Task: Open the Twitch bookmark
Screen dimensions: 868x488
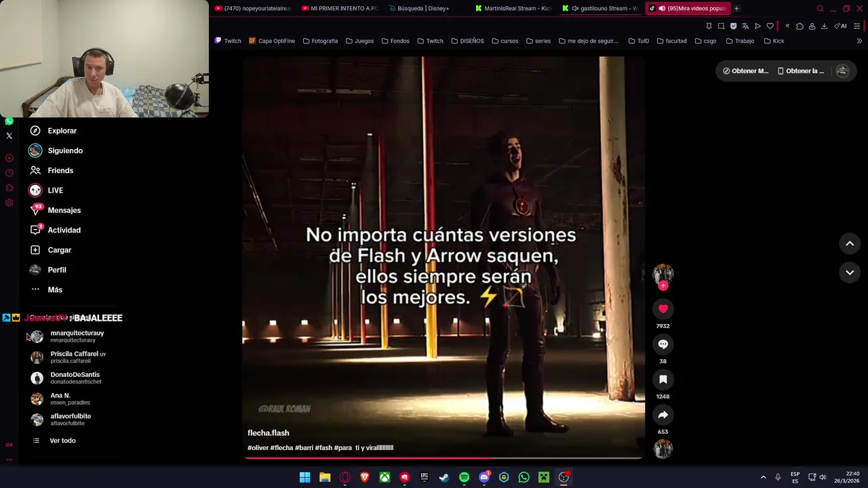Action: [x=228, y=41]
